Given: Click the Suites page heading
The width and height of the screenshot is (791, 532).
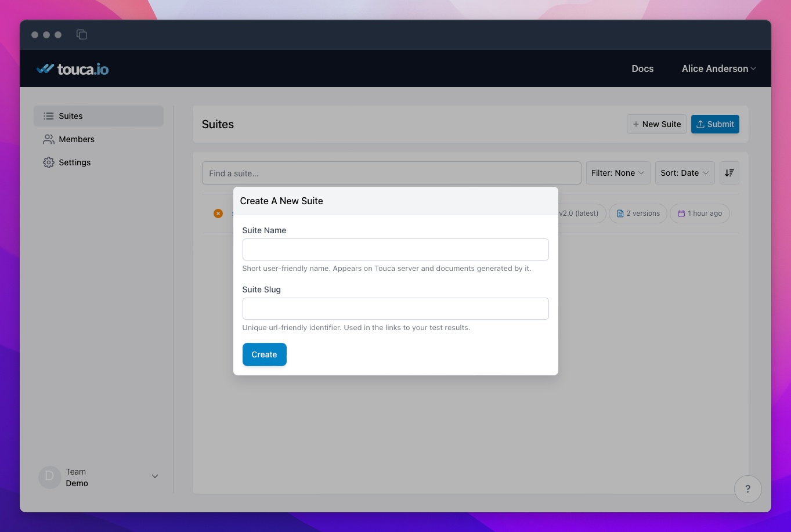Looking at the screenshot, I should [218, 124].
